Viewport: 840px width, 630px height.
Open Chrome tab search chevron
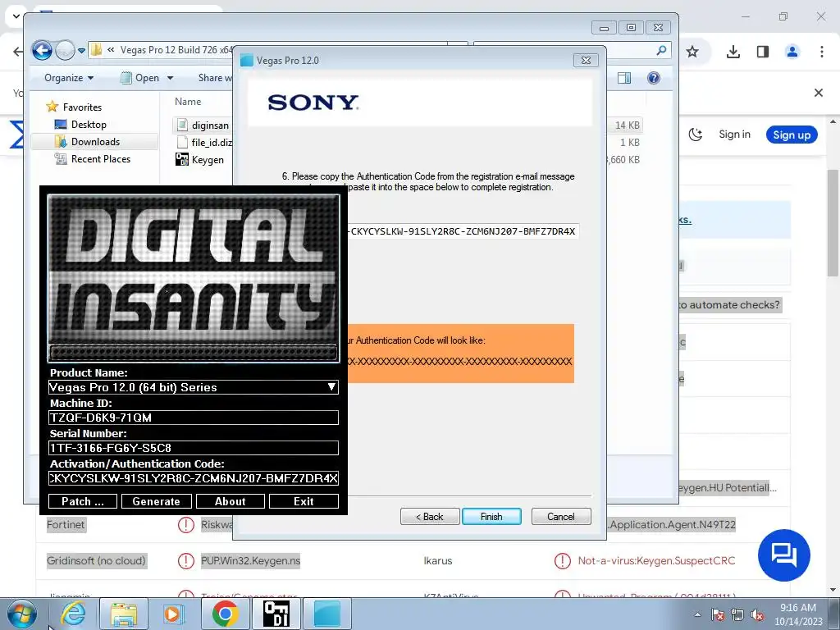(x=16, y=16)
